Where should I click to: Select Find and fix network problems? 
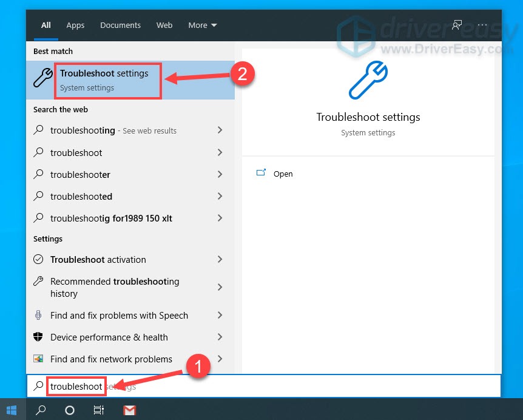pyautogui.click(x=111, y=359)
